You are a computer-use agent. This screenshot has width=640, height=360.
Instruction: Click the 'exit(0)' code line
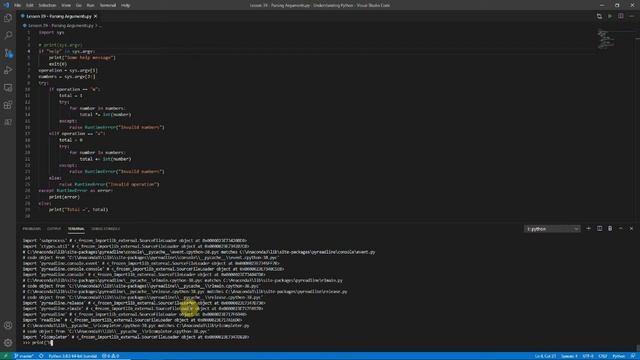pos(58,64)
